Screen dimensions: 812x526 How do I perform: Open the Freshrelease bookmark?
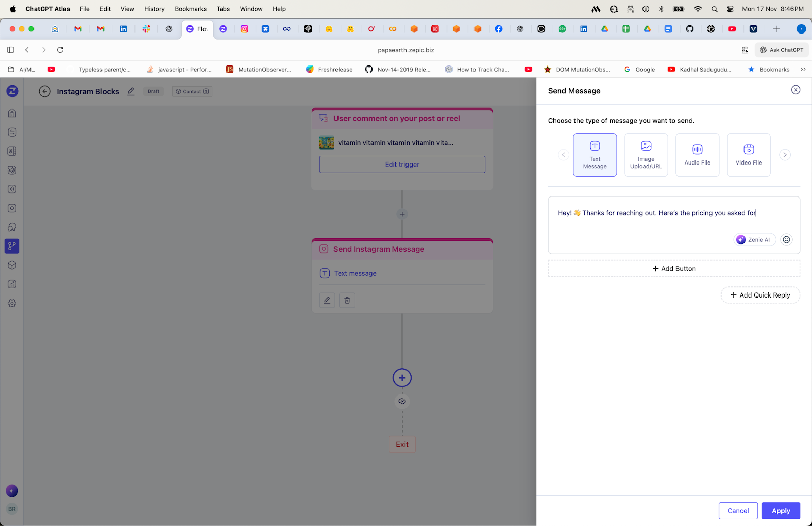point(329,70)
